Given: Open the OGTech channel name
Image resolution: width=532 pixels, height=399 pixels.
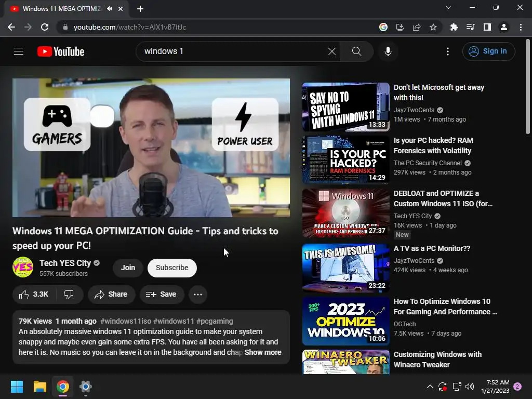Looking at the screenshot, I should pyautogui.click(x=404, y=324).
